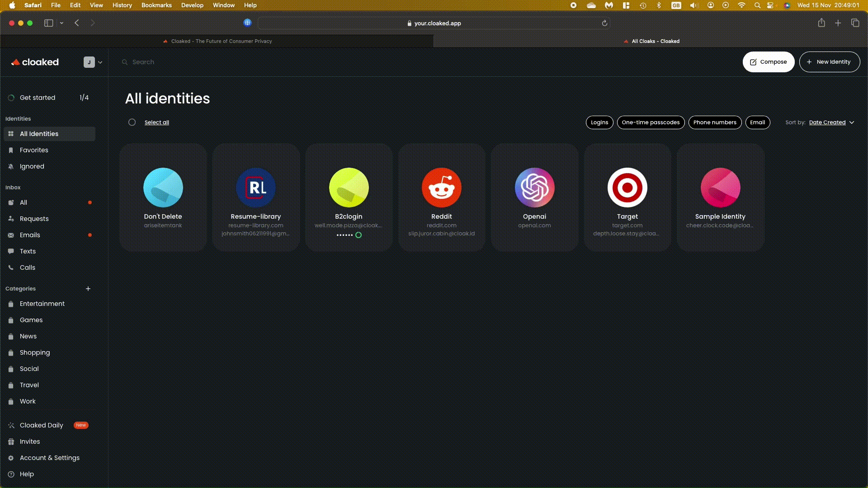
Task: Open the Inbox All section
Action: coord(49,202)
